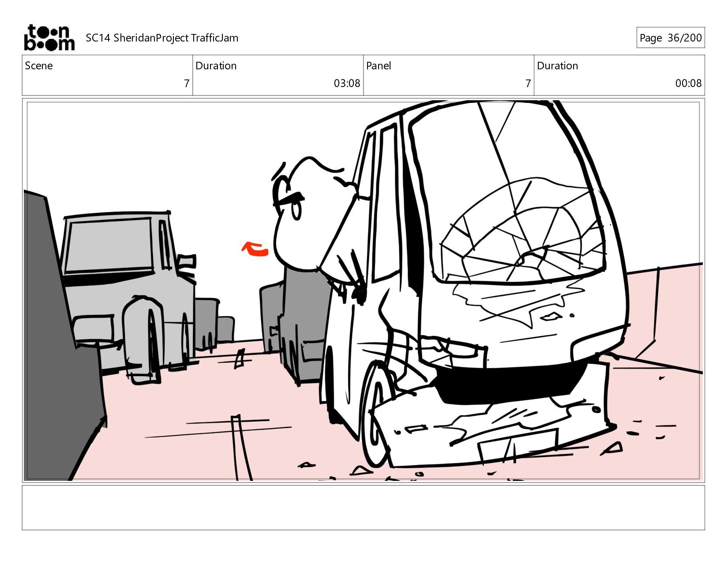Click the storyboard panel drawing of crashed van
The height and width of the screenshot is (563, 728).
363,290
